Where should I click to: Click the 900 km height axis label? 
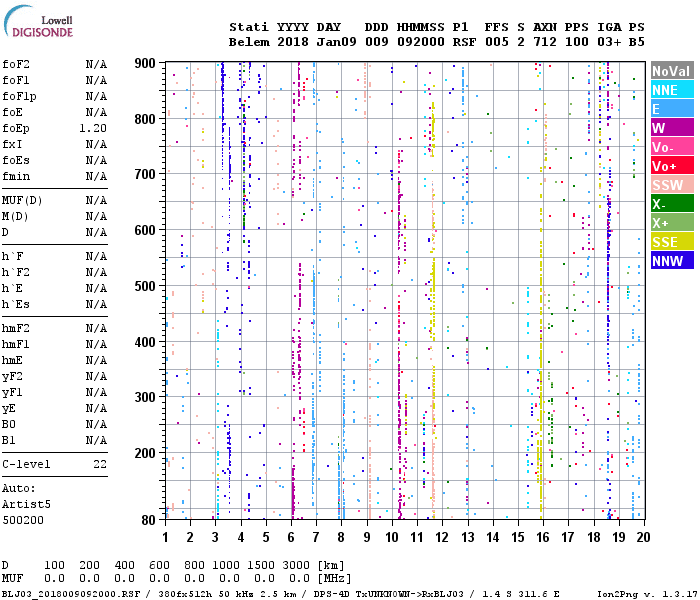pos(145,63)
